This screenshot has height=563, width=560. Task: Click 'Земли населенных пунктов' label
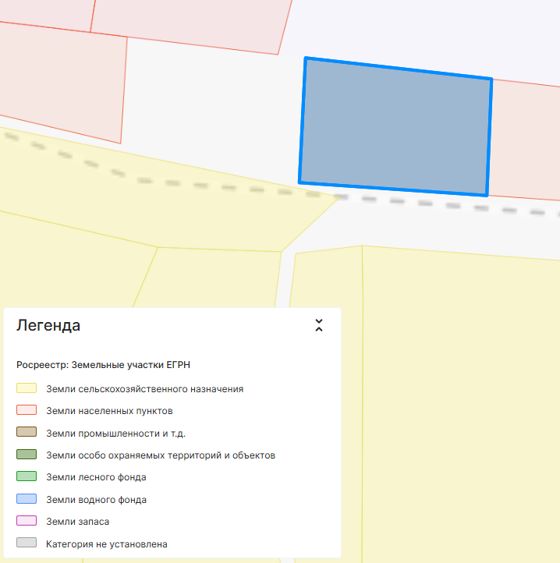tap(109, 411)
